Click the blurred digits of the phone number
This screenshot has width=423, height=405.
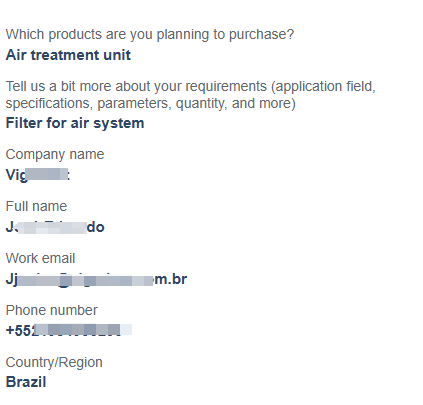tap(83, 329)
